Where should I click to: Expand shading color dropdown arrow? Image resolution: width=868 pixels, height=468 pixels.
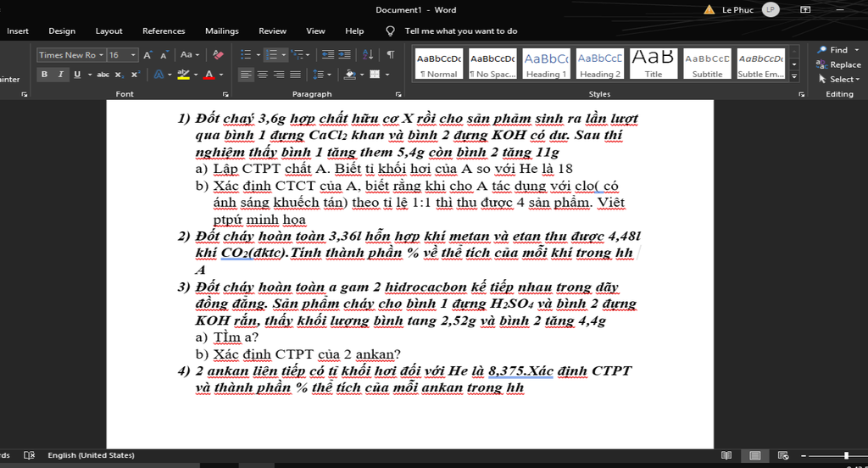coord(361,75)
